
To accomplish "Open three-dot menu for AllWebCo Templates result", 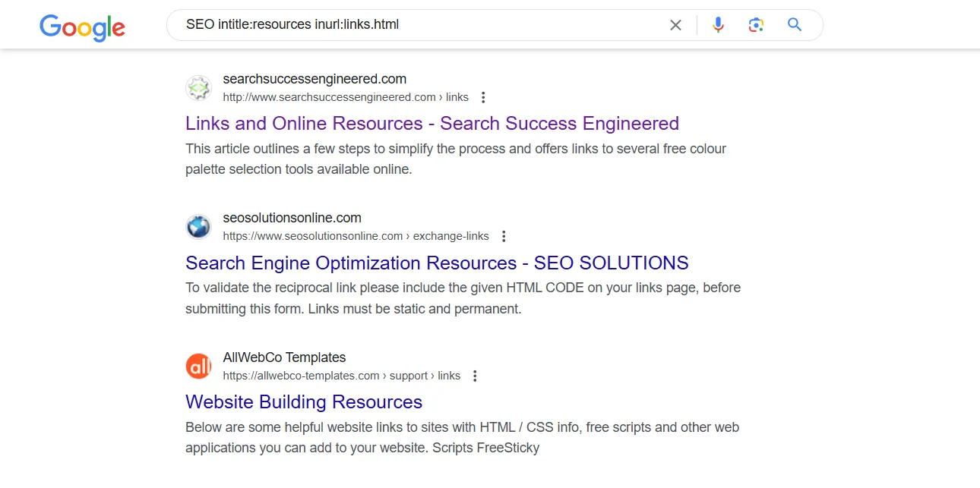I will [x=475, y=376].
